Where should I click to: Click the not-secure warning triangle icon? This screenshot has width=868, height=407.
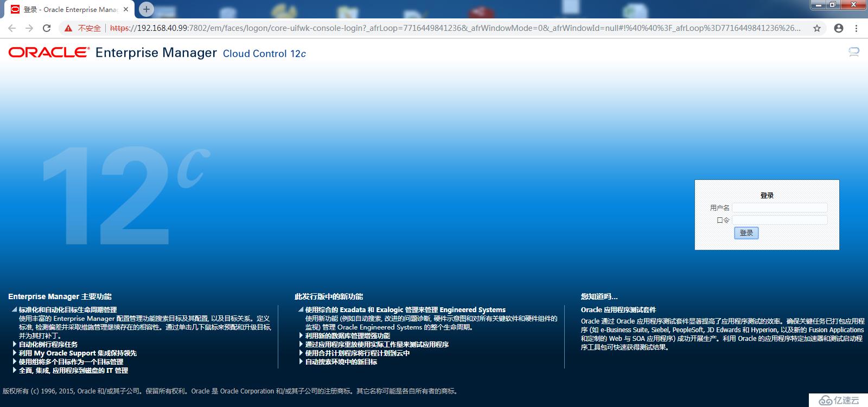(68, 28)
